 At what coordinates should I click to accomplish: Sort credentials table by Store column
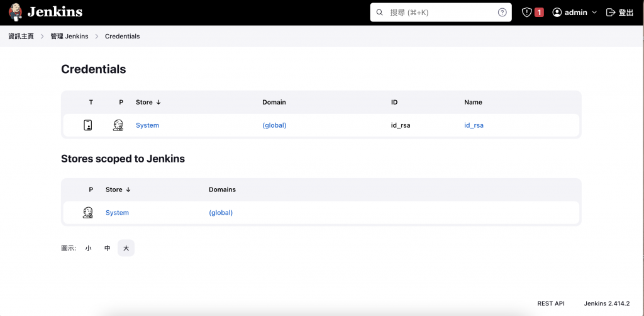tap(144, 102)
